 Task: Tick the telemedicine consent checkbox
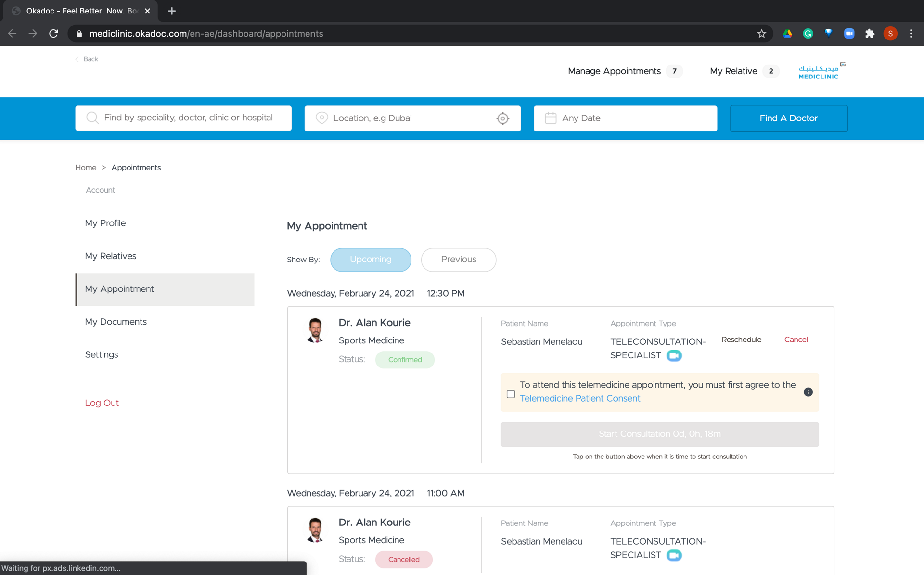click(511, 394)
